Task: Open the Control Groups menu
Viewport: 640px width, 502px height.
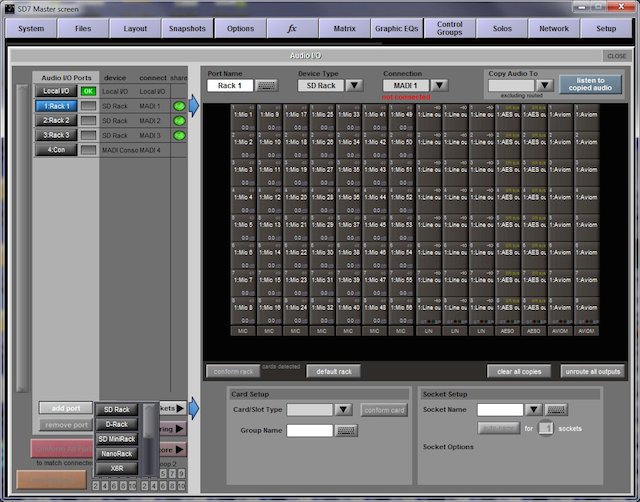Action: point(449,29)
